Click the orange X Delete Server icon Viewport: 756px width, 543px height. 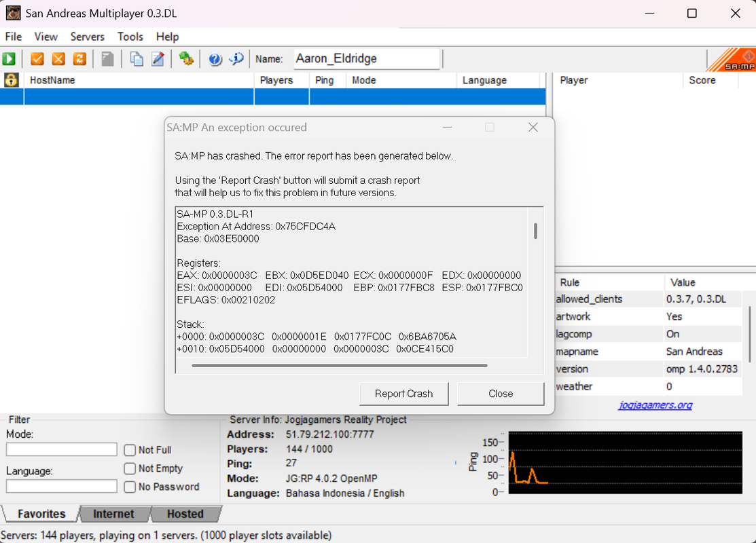tap(58, 59)
